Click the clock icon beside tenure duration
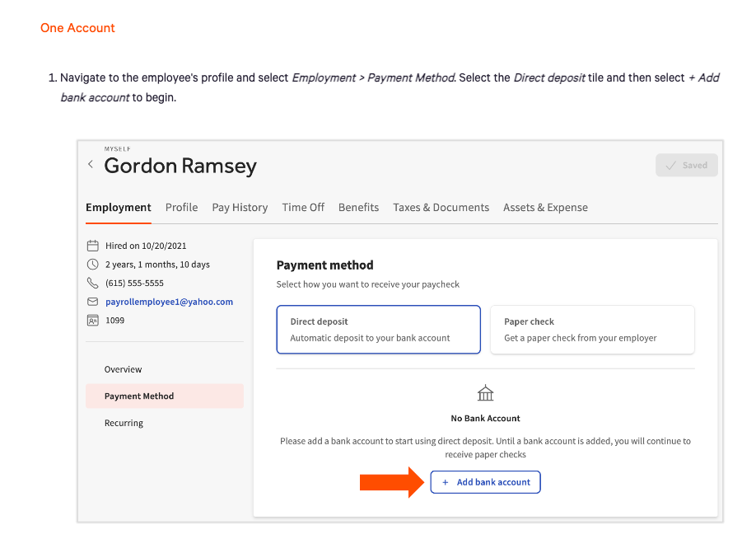Image resolution: width=756 pixels, height=544 pixels. click(x=92, y=265)
